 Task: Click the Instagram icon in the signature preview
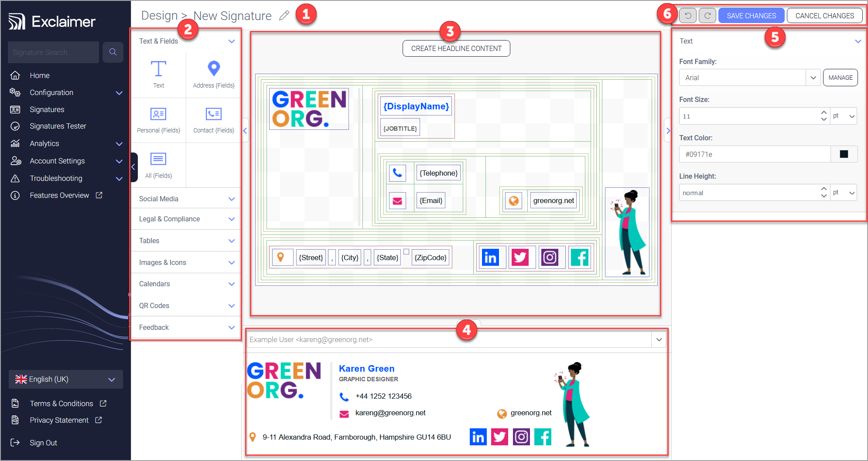(521, 437)
